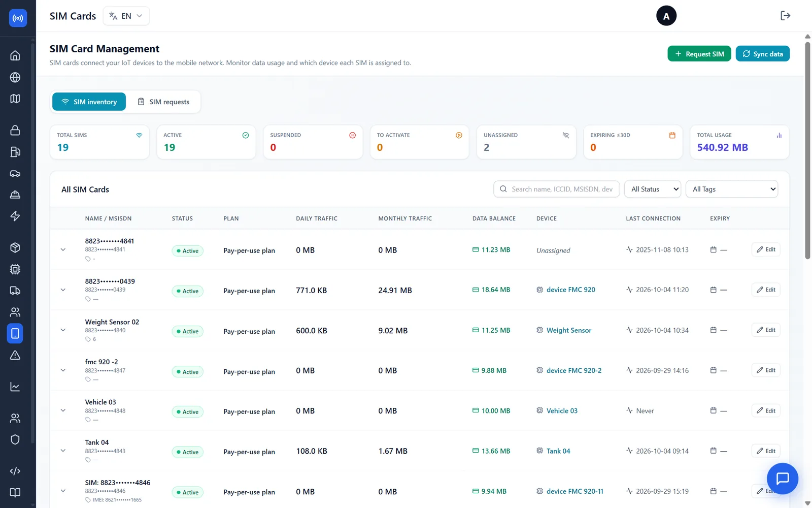Click the app logo broadcast icon
This screenshot has width=812, height=508.
tap(18, 18)
